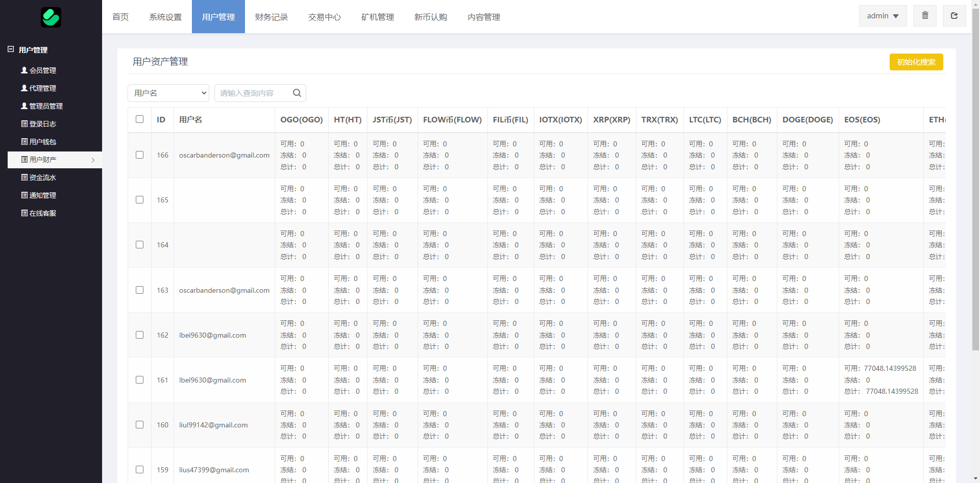This screenshot has width=980, height=483.
Task: Click the search magnifier icon
Action: (297, 93)
